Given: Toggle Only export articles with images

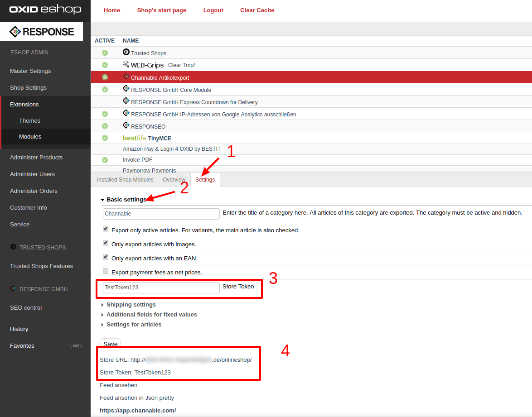Looking at the screenshot, I should pyautogui.click(x=106, y=243).
